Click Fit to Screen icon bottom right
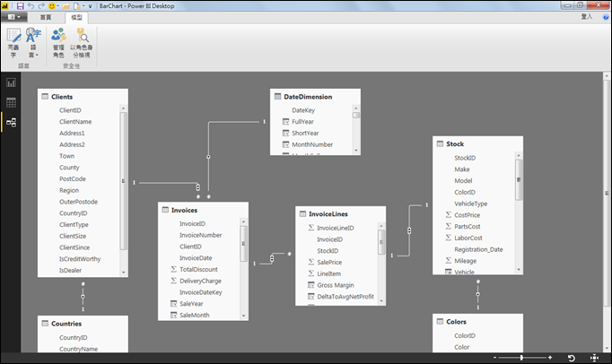 pos(595,358)
